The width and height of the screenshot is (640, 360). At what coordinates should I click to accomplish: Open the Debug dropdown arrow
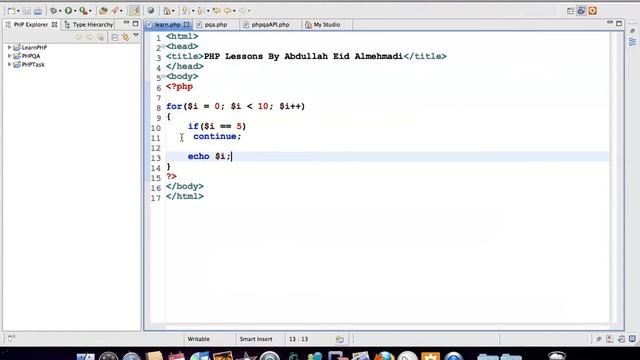[60, 11]
